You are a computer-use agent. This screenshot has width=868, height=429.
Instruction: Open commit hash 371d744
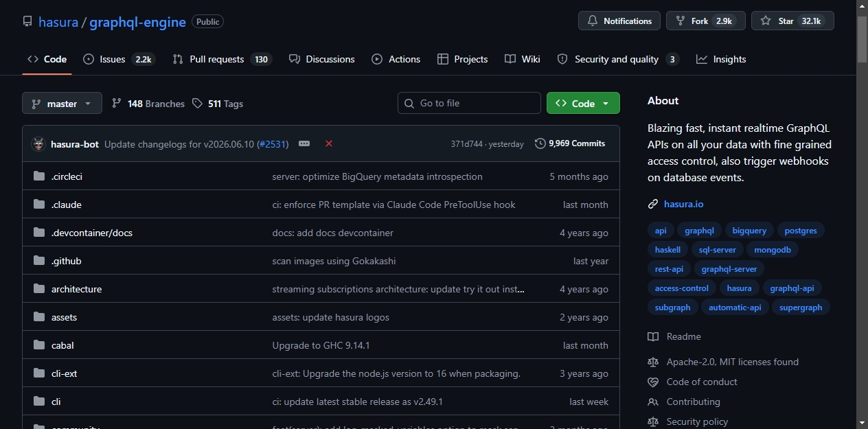coord(466,144)
